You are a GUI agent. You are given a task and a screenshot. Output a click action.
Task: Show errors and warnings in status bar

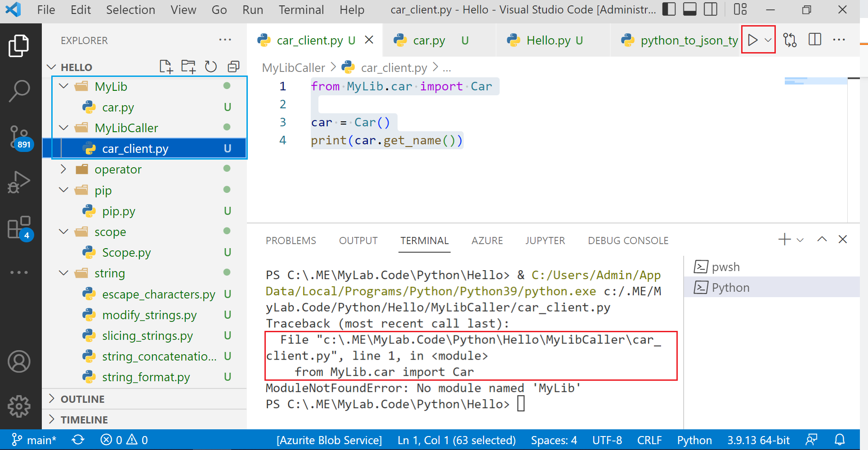tap(124, 440)
